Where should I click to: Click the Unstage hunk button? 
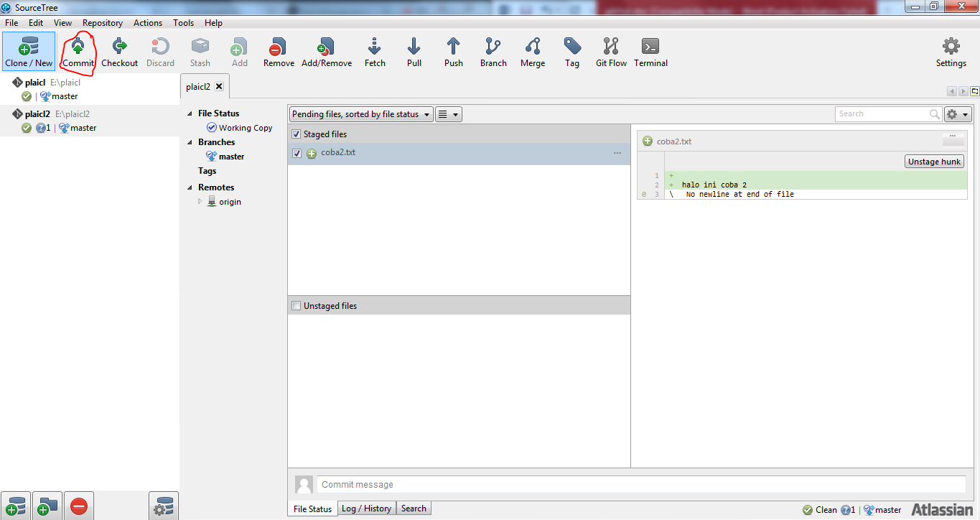pyautogui.click(x=934, y=162)
